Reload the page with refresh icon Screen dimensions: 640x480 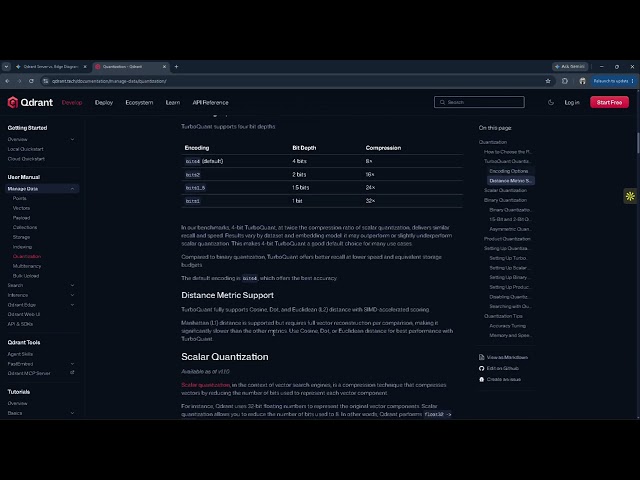31,81
